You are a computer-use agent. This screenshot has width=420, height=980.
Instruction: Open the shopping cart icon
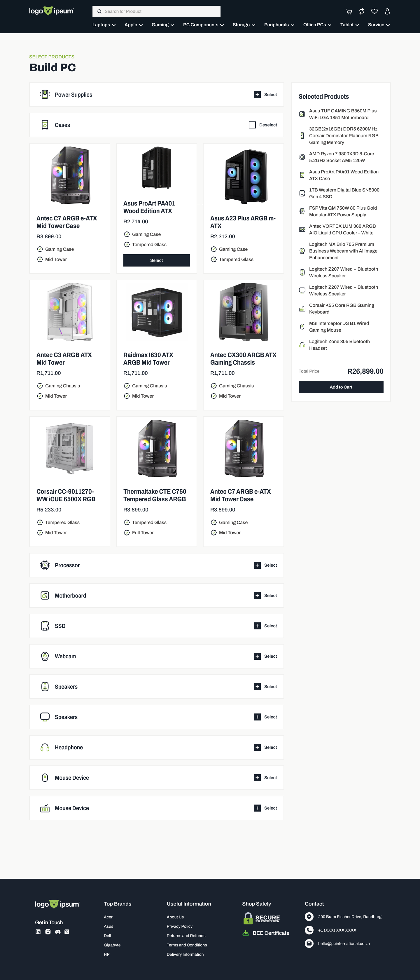[349, 11]
